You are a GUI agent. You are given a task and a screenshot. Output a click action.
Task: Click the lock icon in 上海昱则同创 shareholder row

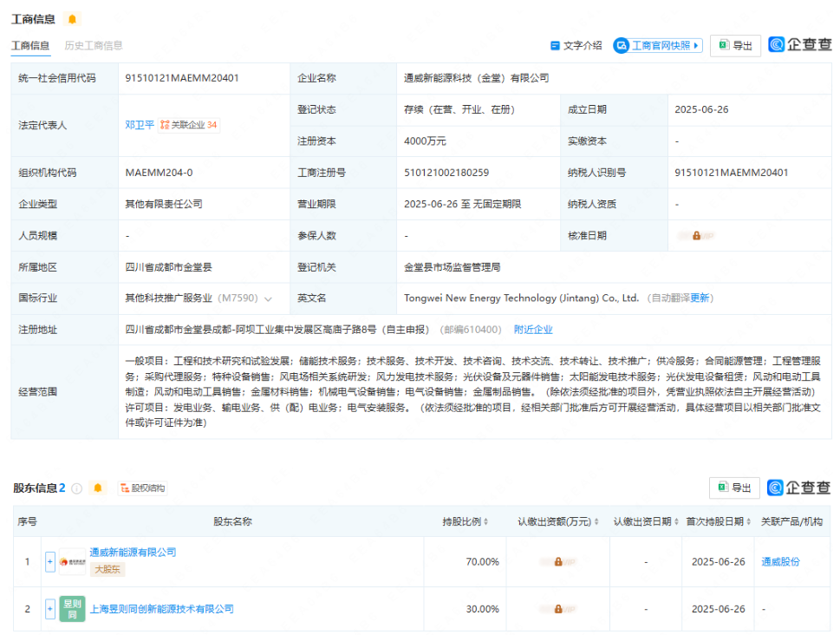coord(557,609)
